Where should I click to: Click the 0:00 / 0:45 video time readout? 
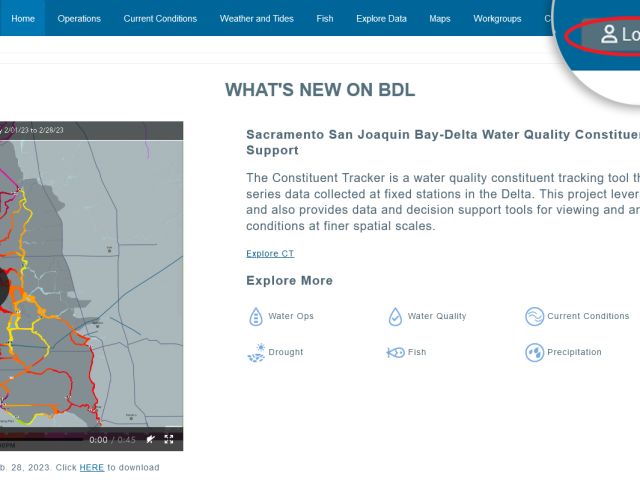[112, 440]
